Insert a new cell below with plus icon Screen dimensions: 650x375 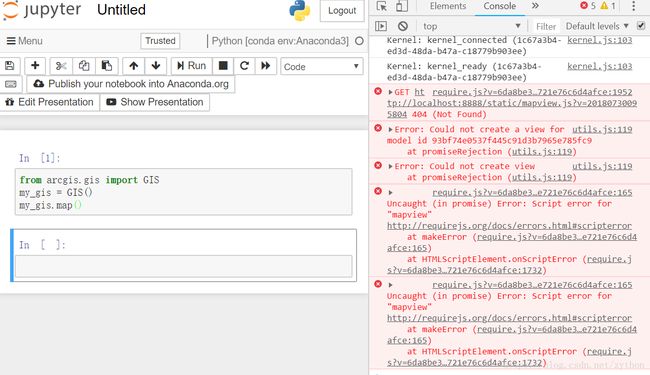(x=35, y=65)
